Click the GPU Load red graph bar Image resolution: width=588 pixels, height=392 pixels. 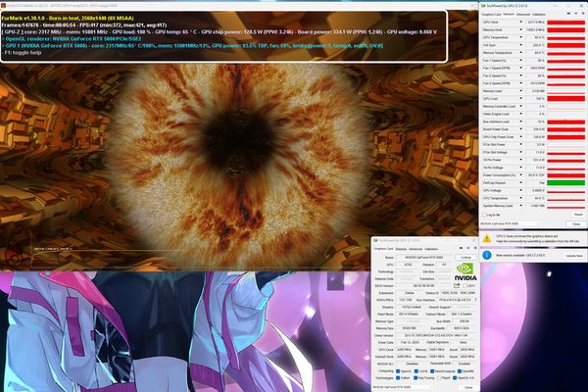click(x=565, y=99)
